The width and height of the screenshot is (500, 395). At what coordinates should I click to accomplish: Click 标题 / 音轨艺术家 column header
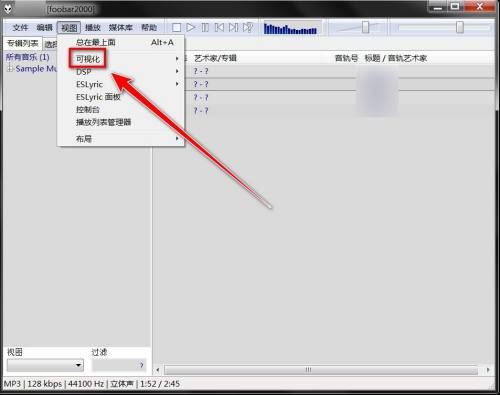[x=395, y=58]
